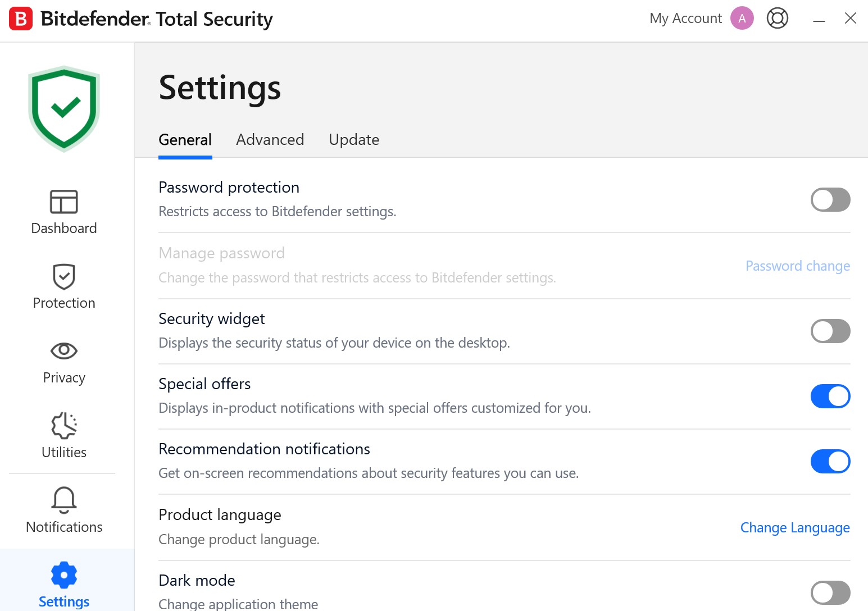
Task: Turn on the Security widget switch
Action: coord(830,331)
